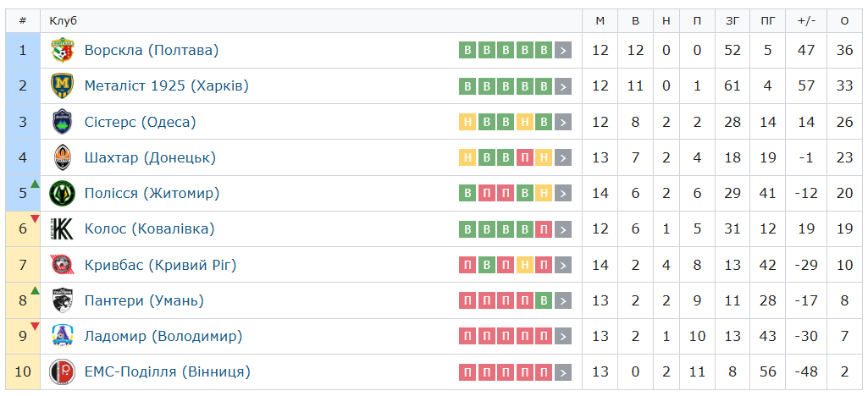Click the last green В win box in Pantery's row
This screenshot has height=396, width=868.
[x=544, y=300]
